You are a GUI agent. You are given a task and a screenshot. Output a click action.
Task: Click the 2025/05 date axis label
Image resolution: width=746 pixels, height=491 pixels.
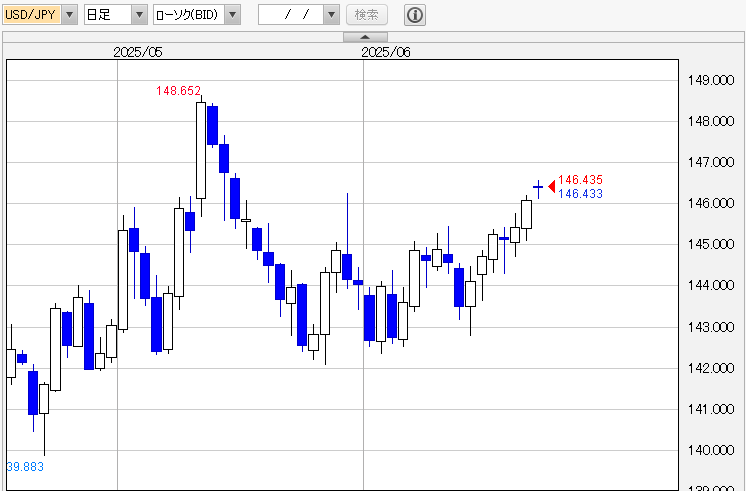click(138, 52)
